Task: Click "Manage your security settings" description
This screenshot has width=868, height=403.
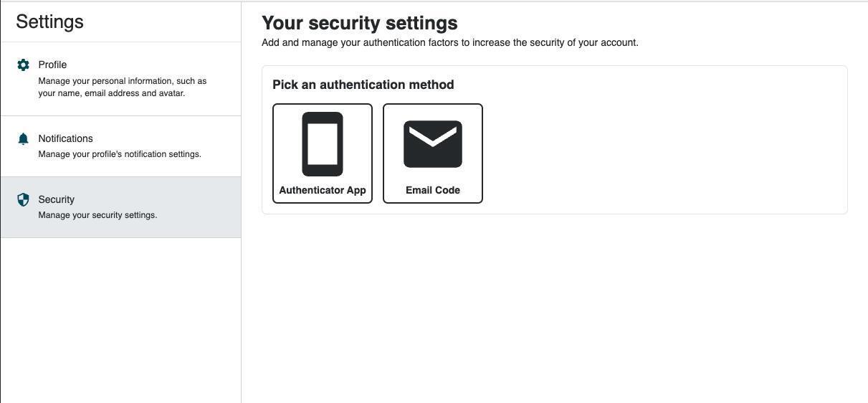Action: [x=97, y=215]
